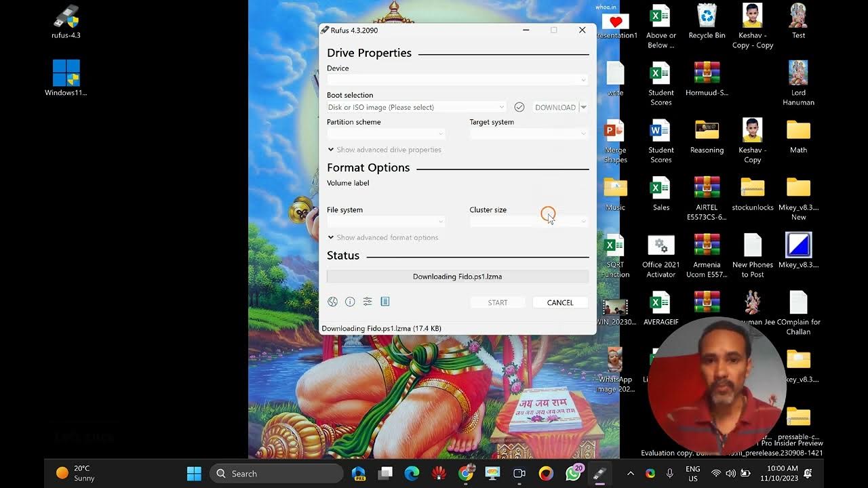Click the taskbar Search box
This screenshot has height=488, width=868.
coord(277,474)
